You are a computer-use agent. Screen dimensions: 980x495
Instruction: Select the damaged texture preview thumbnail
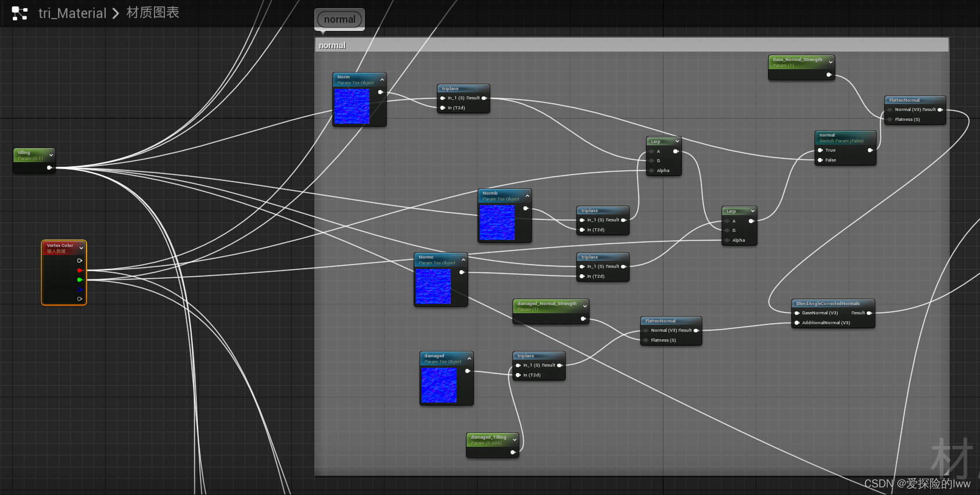(439, 385)
